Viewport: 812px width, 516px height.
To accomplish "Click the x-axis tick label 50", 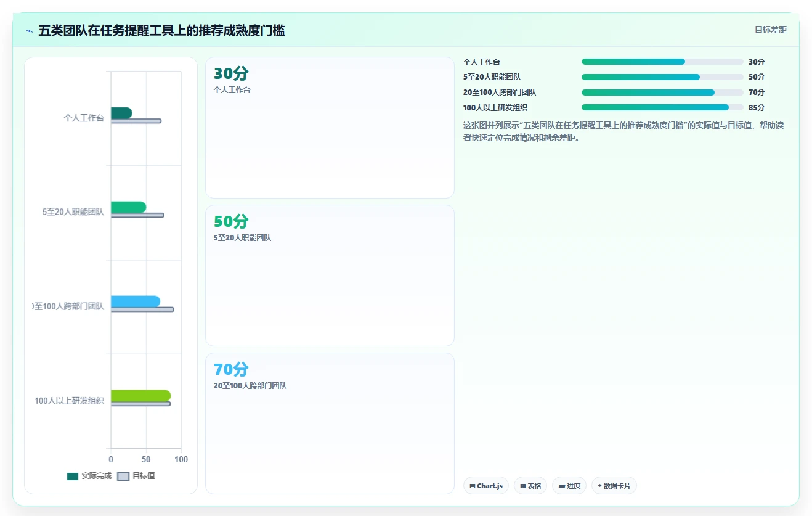I will click(146, 459).
